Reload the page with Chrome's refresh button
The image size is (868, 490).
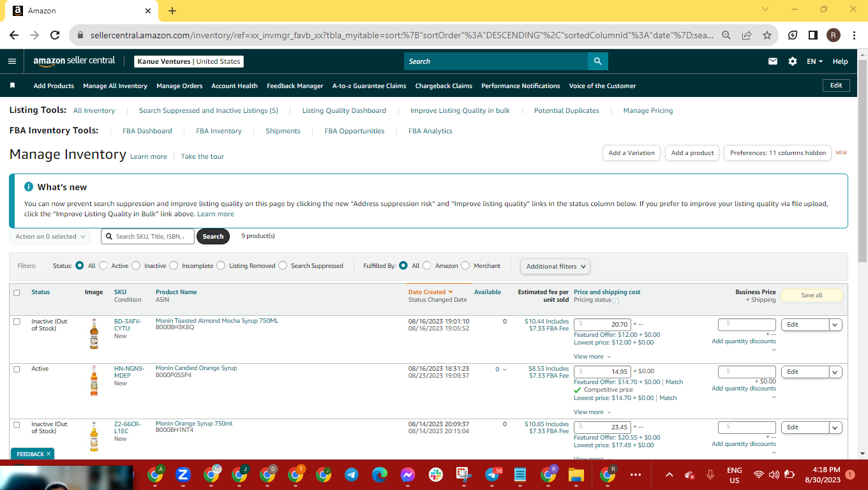[x=55, y=35]
